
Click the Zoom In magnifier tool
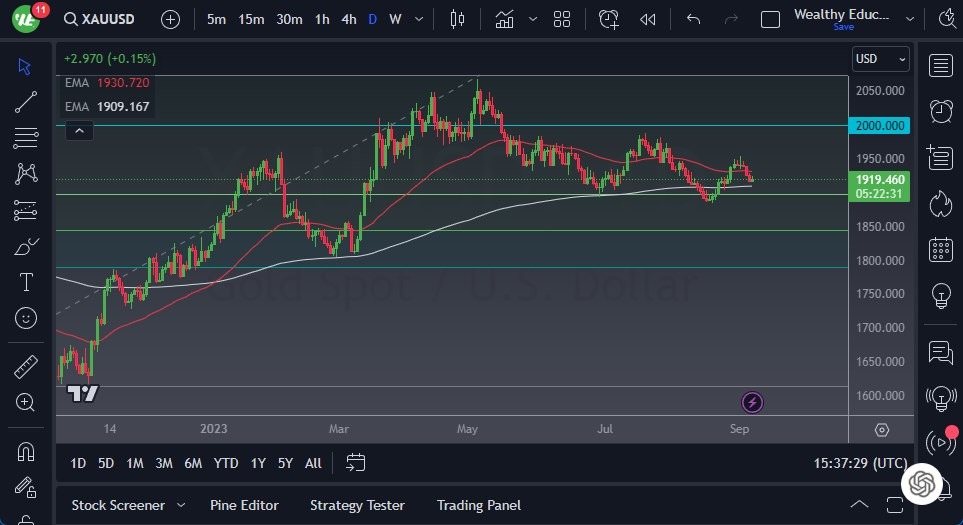[26, 402]
